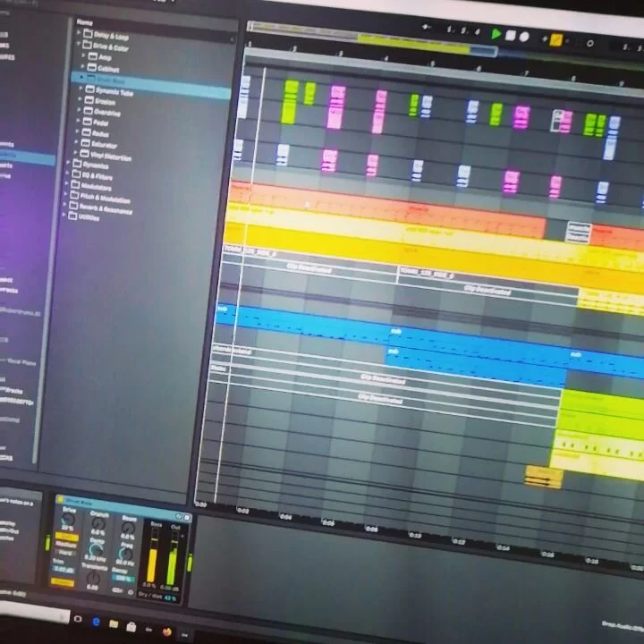The width and height of the screenshot is (644, 644).
Task: Click the Boom Decay value field
Action: click(x=123, y=579)
